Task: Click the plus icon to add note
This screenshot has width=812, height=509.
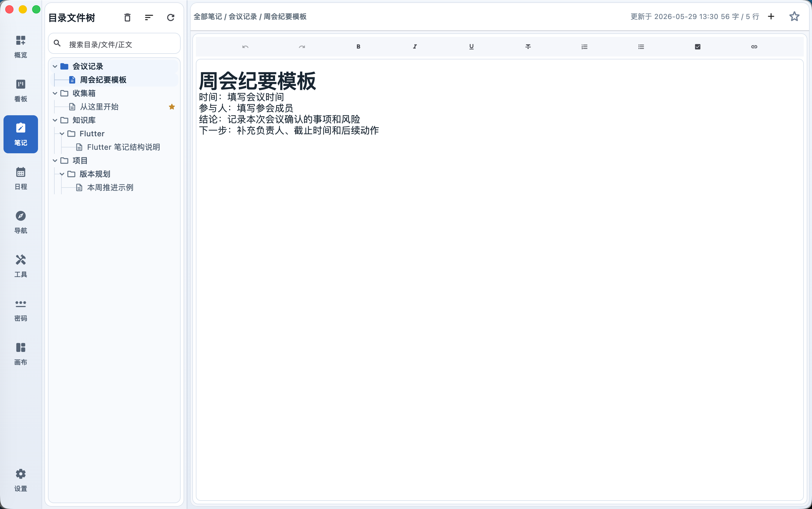Action: coord(771,16)
